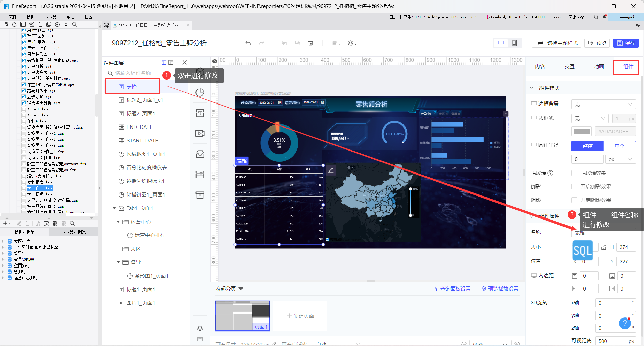
Task: Open the 边框线 style dropdown
Action: click(x=590, y=118)
